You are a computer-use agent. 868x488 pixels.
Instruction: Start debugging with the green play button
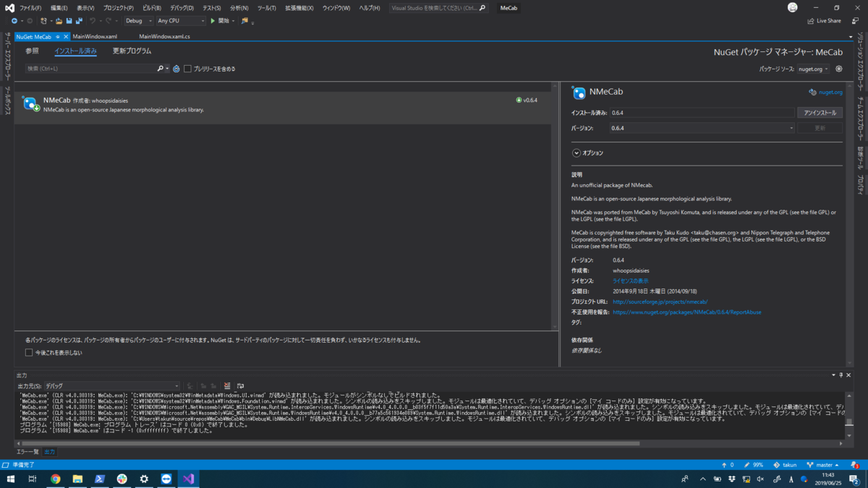(213, 21)
